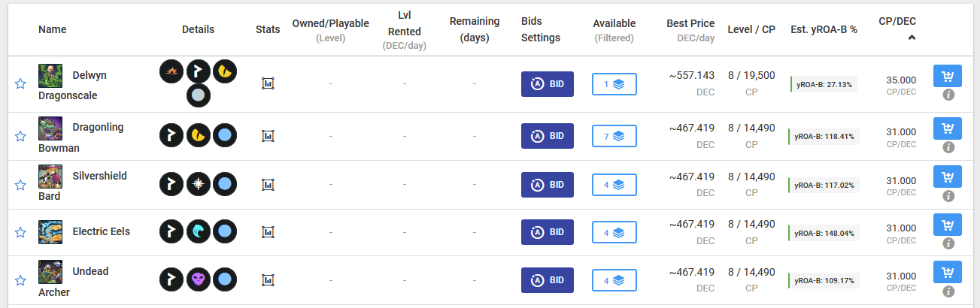Screen dimensions: 980x308
Task: Sort by the Best Price column header
Action: point(690,24)
